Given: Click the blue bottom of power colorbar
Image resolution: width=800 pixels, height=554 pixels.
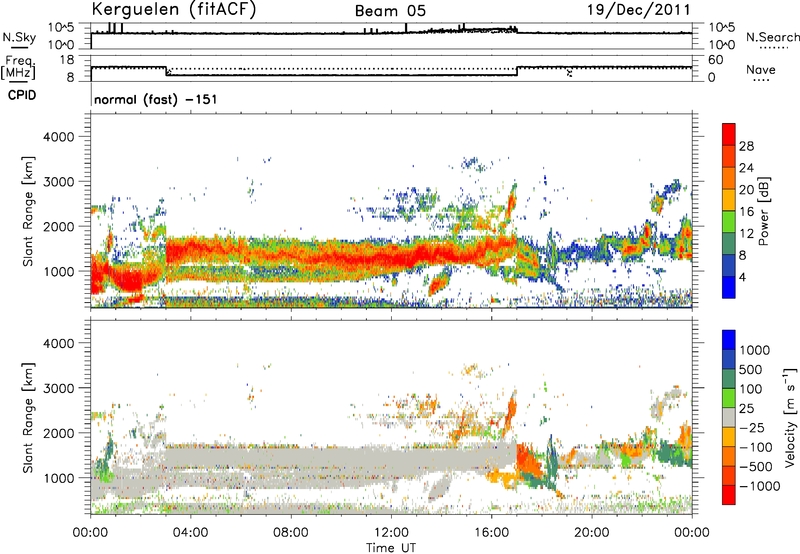Looking at the screenshot, I should click(x=729, y=287).
